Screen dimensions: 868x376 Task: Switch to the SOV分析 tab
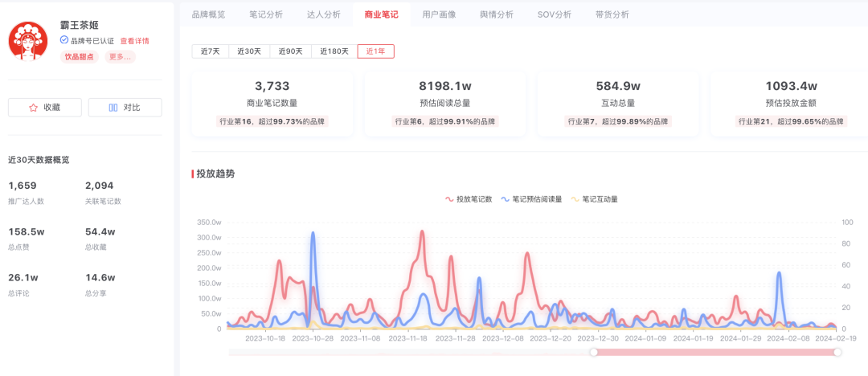[554, 14]
